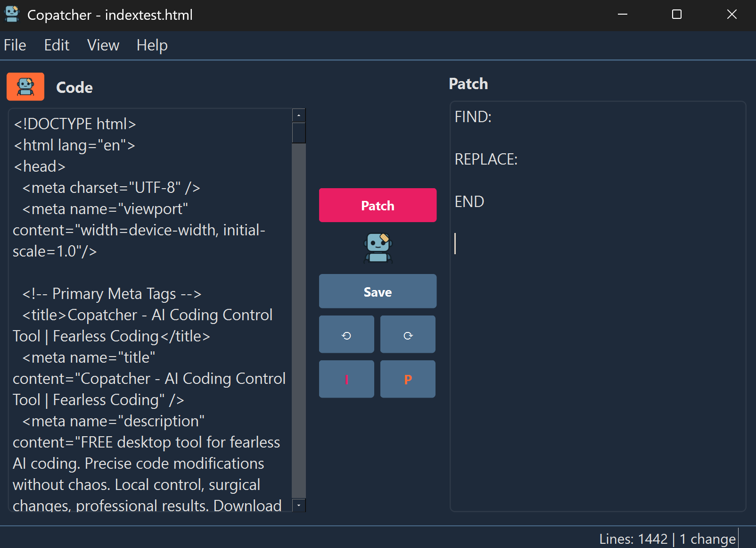Close the Copatcher window
Viewport: 756px width, 548px height.
(x=732, y=15)
